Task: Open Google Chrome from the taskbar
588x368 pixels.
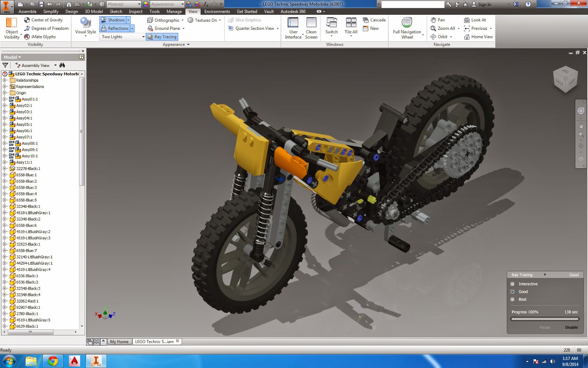Action: pyautogui.click(x=53, y=361)
